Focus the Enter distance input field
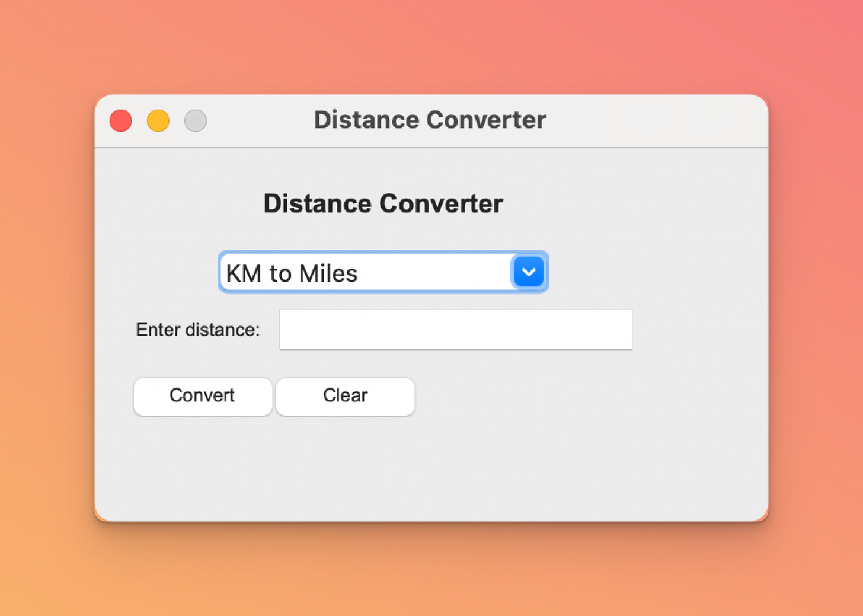 (x=455, y=330)
